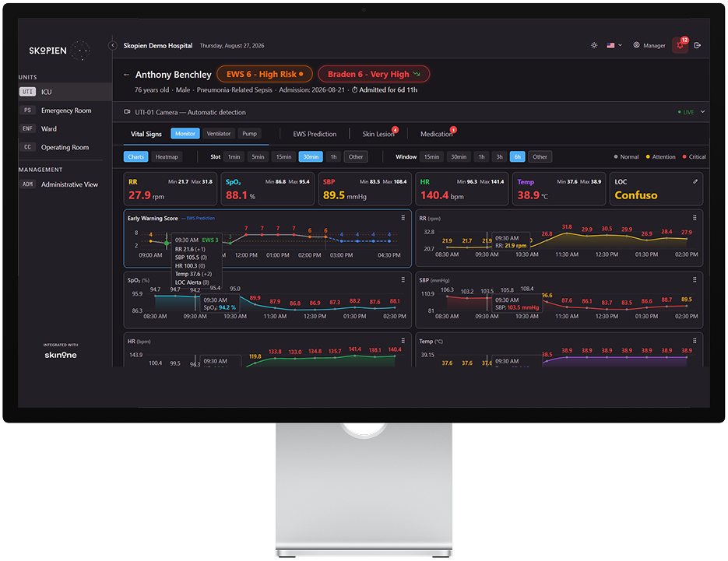
Task: Open Emergency Room unit in sidebar
Action: 65,110
